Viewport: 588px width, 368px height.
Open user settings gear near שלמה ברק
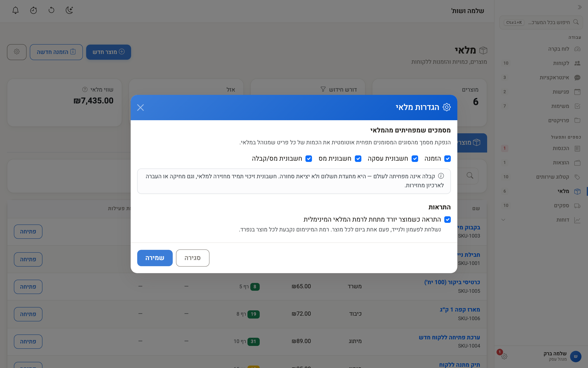pos(504,356)
